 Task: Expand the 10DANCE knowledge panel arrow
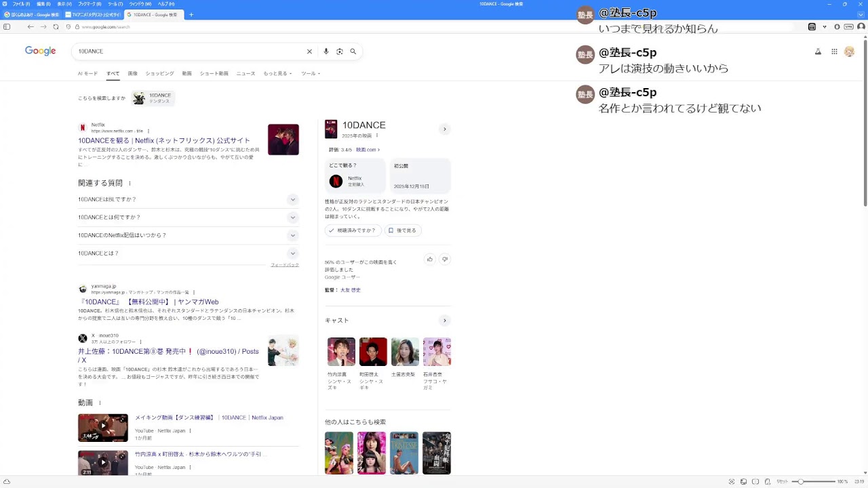pos(445,129)
